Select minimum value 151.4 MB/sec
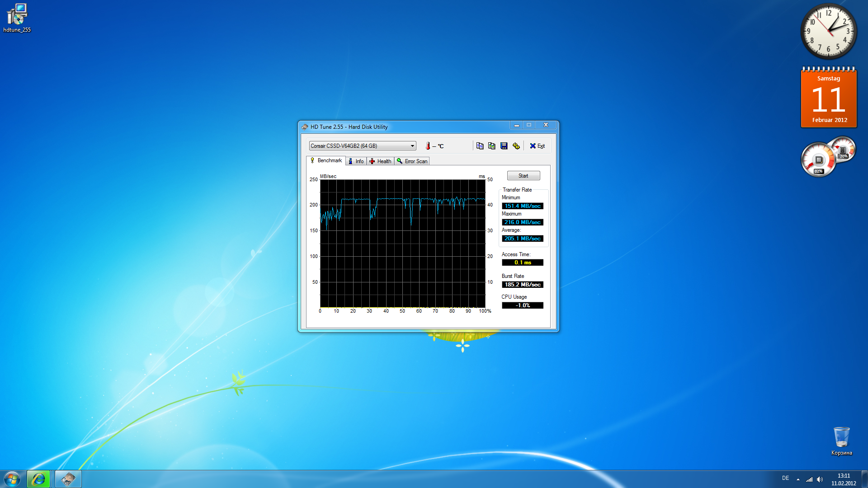Viewport: 868px width, 488px height. pos(523,206)
